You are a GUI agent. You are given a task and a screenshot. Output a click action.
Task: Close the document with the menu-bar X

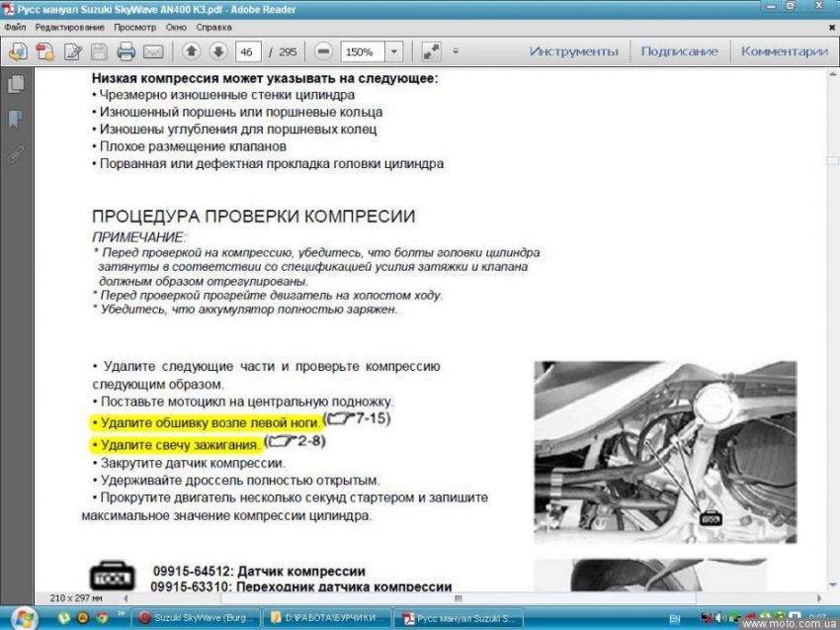[832, 28]
